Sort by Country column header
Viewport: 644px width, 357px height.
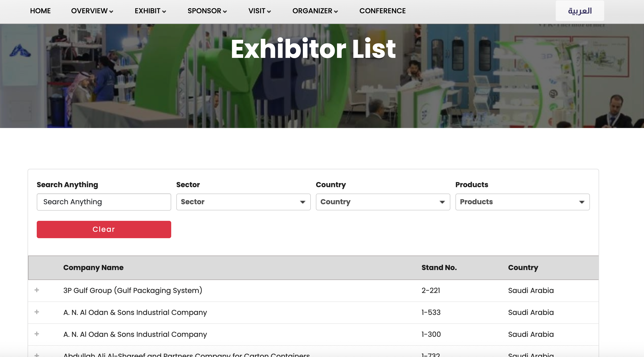523,268
